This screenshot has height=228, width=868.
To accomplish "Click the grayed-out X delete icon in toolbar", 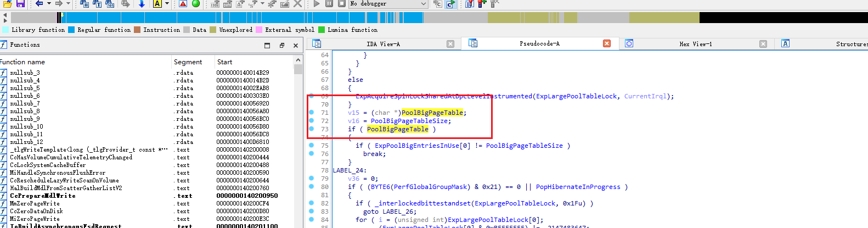I will point(297,4).
